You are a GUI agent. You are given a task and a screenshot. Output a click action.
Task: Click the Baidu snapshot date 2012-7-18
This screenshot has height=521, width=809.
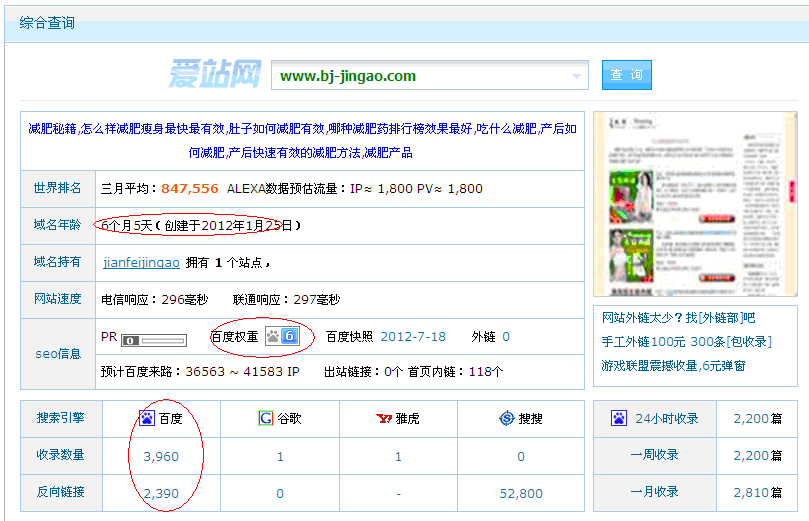point(413,337)
